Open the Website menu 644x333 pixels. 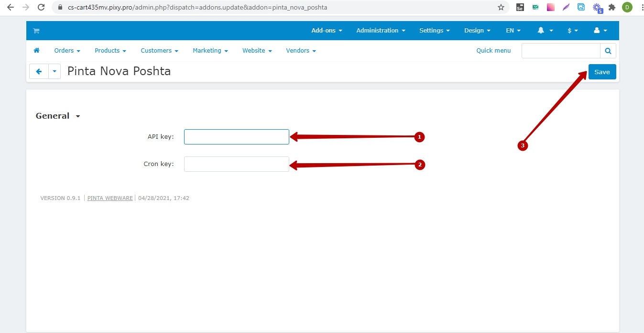[257, 50]
